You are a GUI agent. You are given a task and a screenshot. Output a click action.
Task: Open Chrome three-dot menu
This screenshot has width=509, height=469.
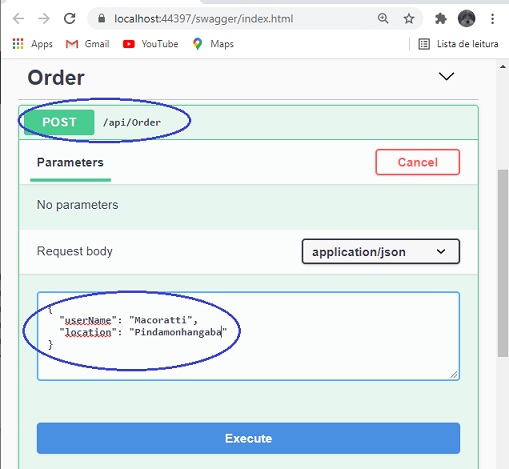tap(492, 18)
